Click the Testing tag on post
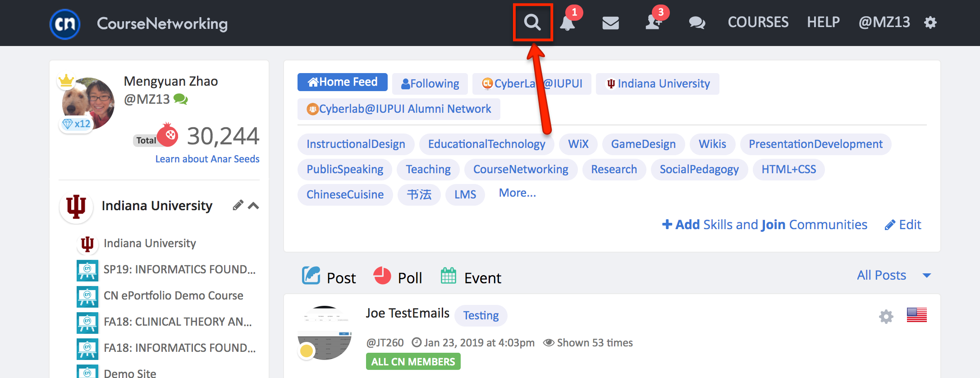The height and width of the screenshot is (378, 980). (481, 316)
